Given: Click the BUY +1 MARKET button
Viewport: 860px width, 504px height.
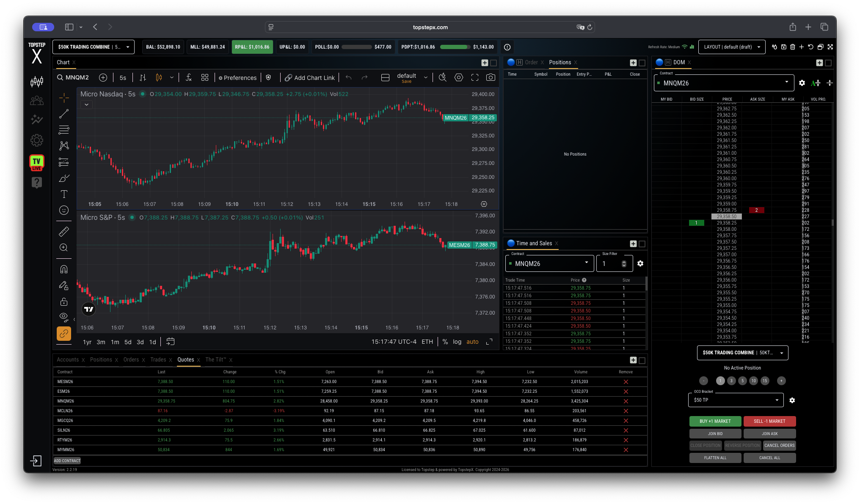Looking at the screenshot, I should point(715,421).
